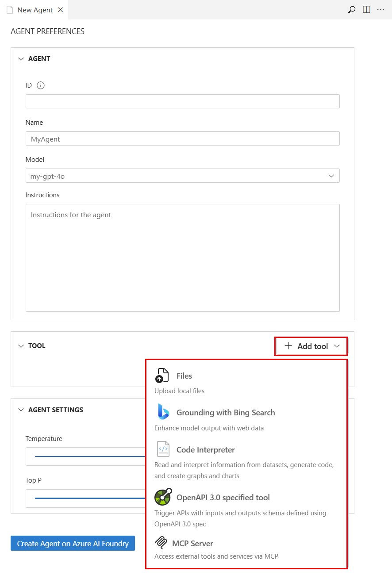The height and width of the screenshot is (579, 392).
Task: Adjust the Temperature slider
Action: tap(90, 456)
